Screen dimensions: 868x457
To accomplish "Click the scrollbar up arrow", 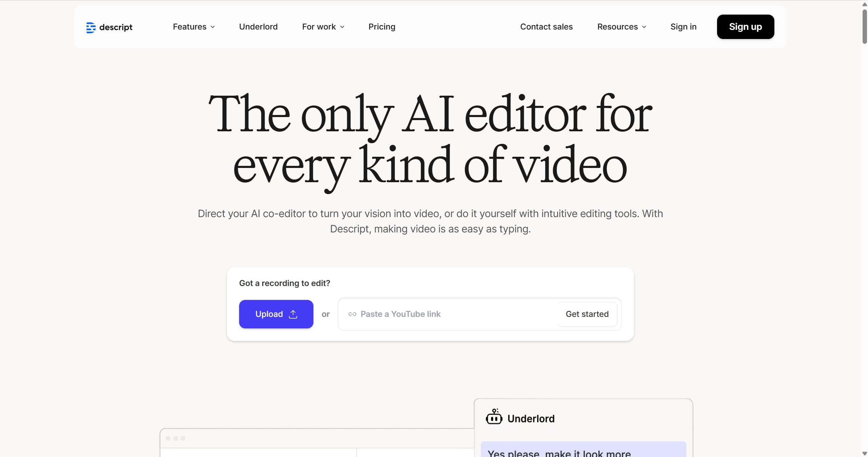I will click(864, 4).
